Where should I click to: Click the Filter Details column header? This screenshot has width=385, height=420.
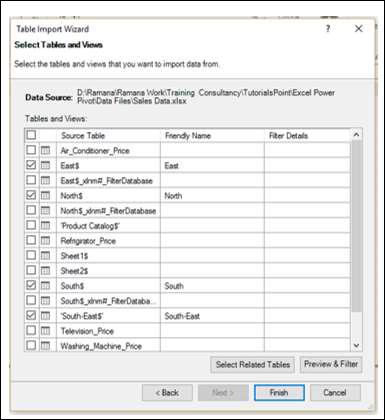[x=307, y=136]
